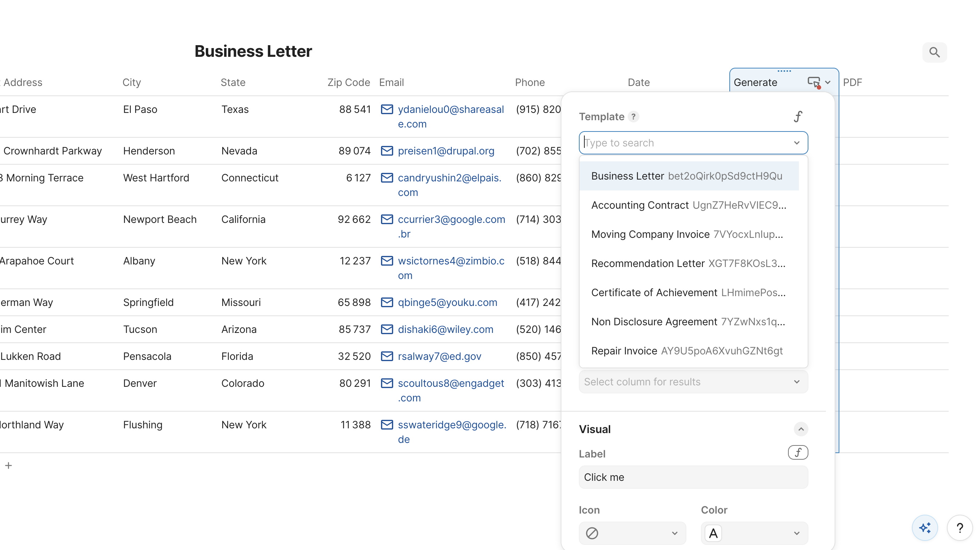
Task: Open the Select column for results dropdown
Action: click(x=693, y=382)
